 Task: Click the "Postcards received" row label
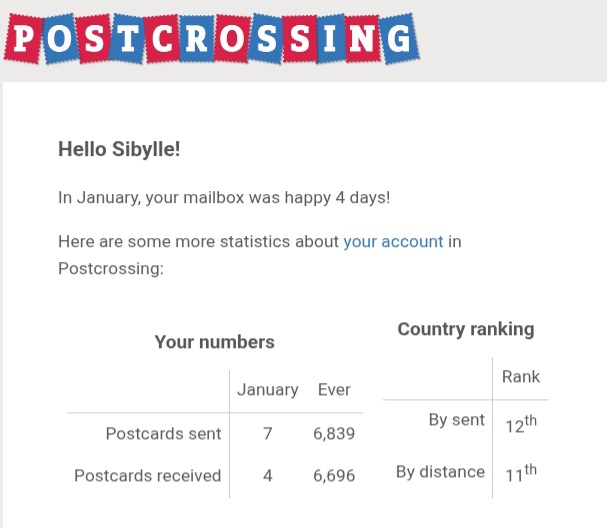pos(147,476)
